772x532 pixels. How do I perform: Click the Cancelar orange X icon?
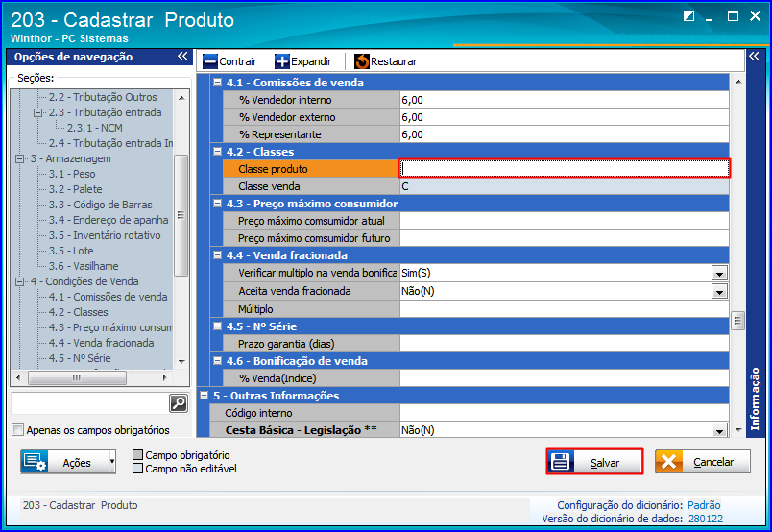pos(668,462)
